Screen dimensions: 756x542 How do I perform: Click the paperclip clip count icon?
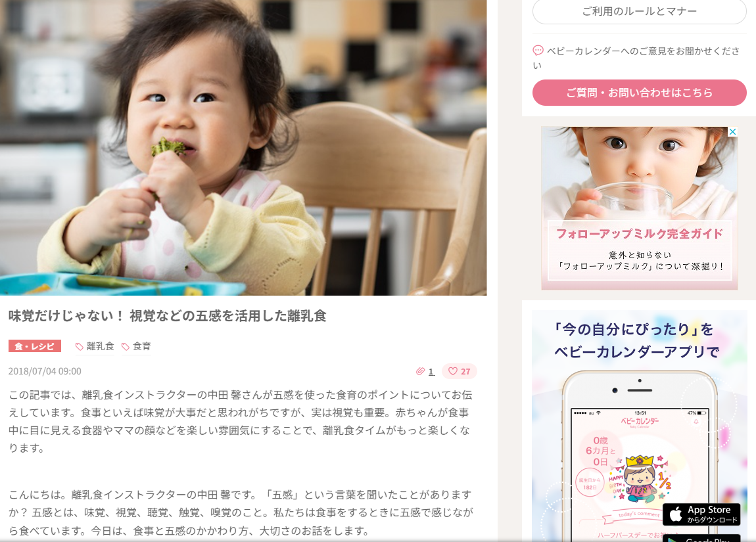coord(421,371)
